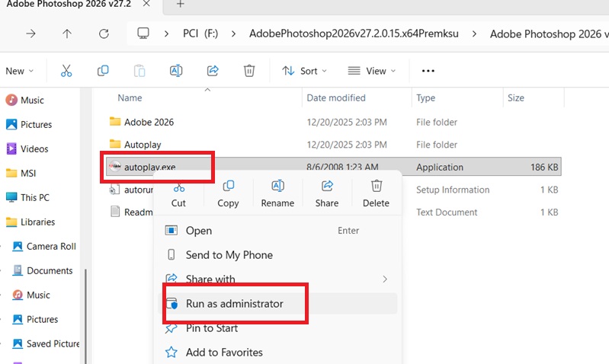Click the Text Document type cell
Image resolution: width=609 pixels, height=364 pixels.
click(x=447, y=212)
